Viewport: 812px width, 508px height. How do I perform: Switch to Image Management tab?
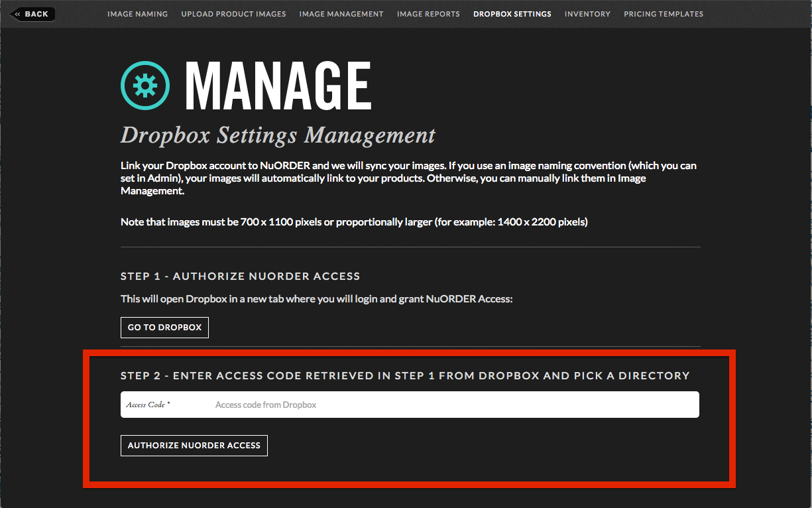(x=341, y=14)
